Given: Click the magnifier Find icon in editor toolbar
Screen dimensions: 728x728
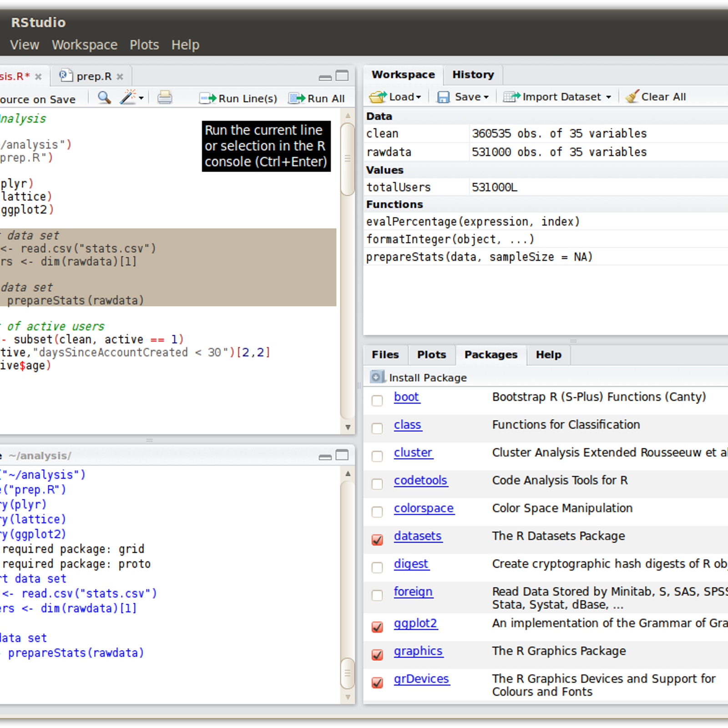Looking at the screenshot, I should (x=105, y=97).
